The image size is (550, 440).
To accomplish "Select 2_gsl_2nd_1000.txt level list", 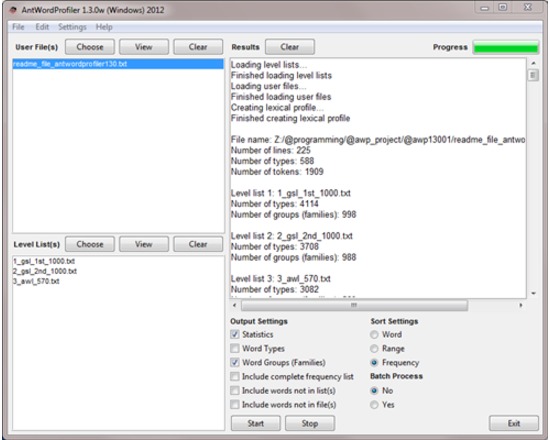I will click(45, 271).
